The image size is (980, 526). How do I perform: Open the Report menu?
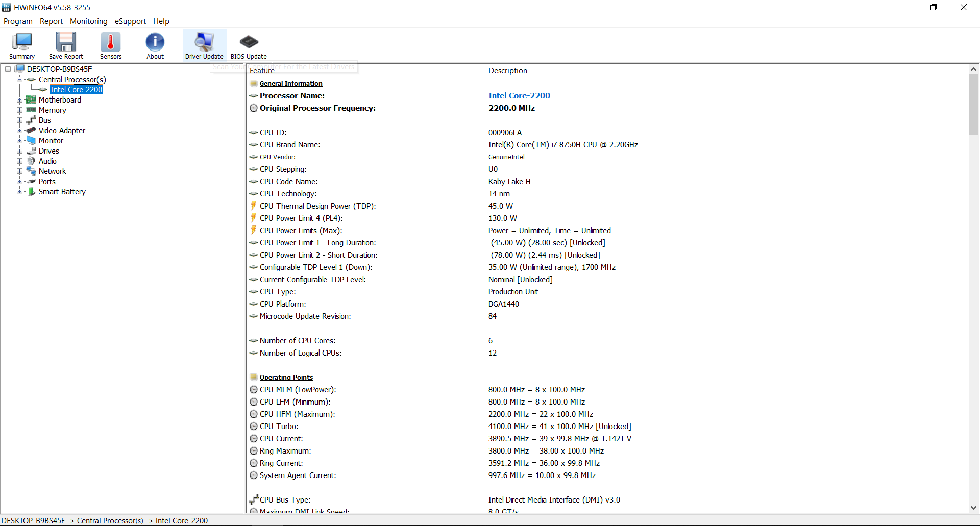point(51,21)
